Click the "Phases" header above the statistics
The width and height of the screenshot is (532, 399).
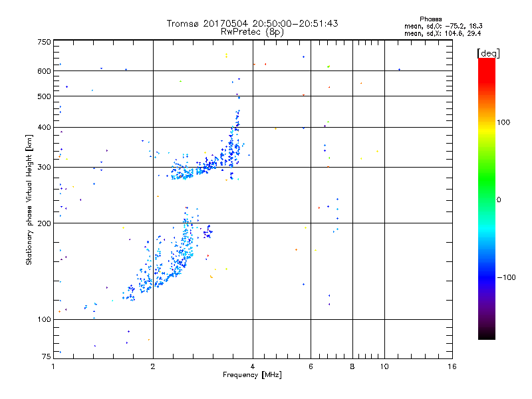(430, 19)
